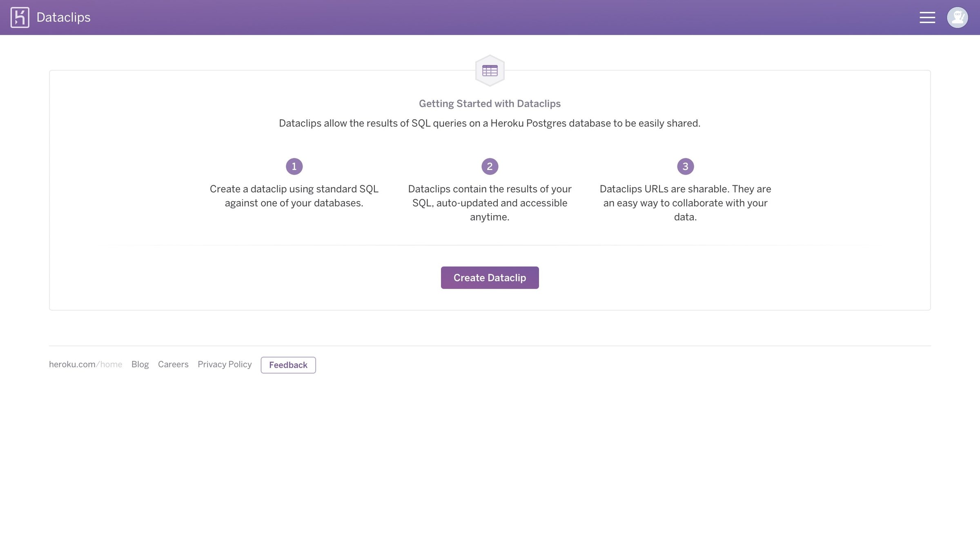Open the Privacy Policy link

(x=225, y=364)
